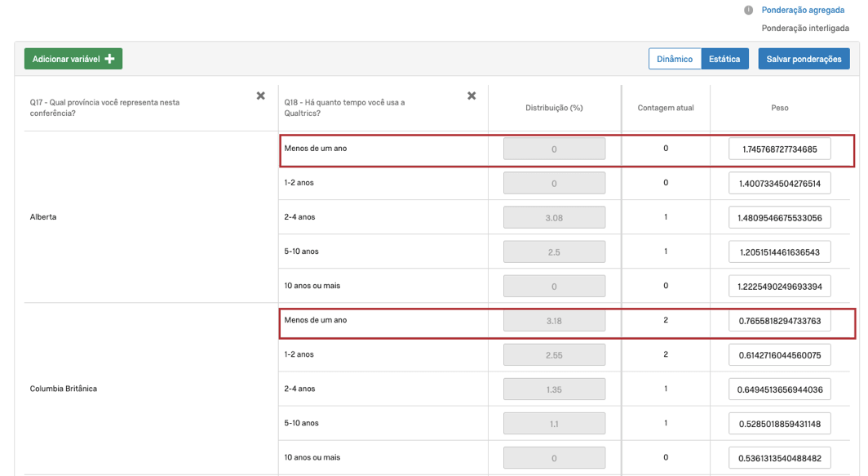Click the weight field showing 1.4809546675533056
868x476 pixels.
pyautogui.click(x=779, y=218)
